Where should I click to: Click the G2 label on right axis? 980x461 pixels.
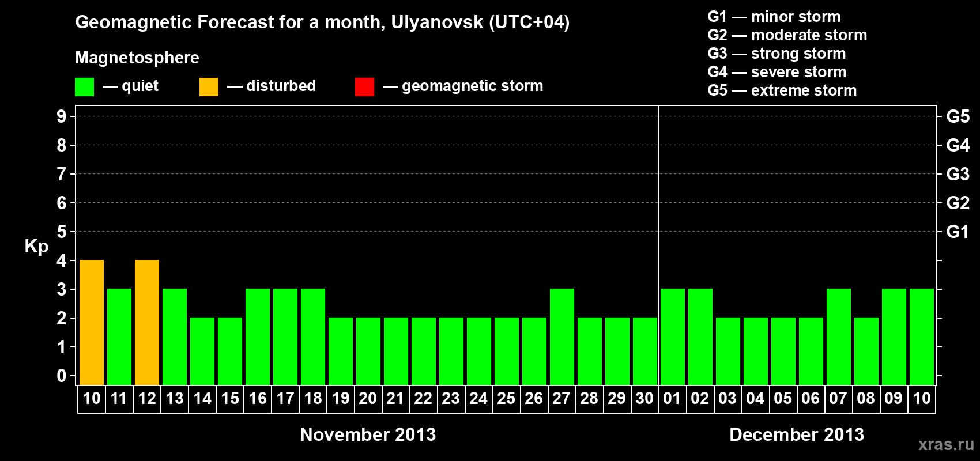958,203
